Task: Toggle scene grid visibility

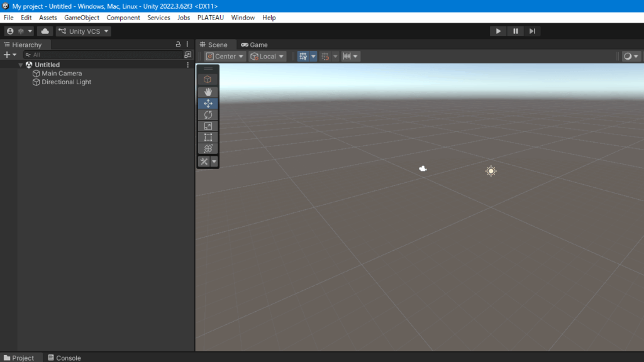Action: click(303, 57)
